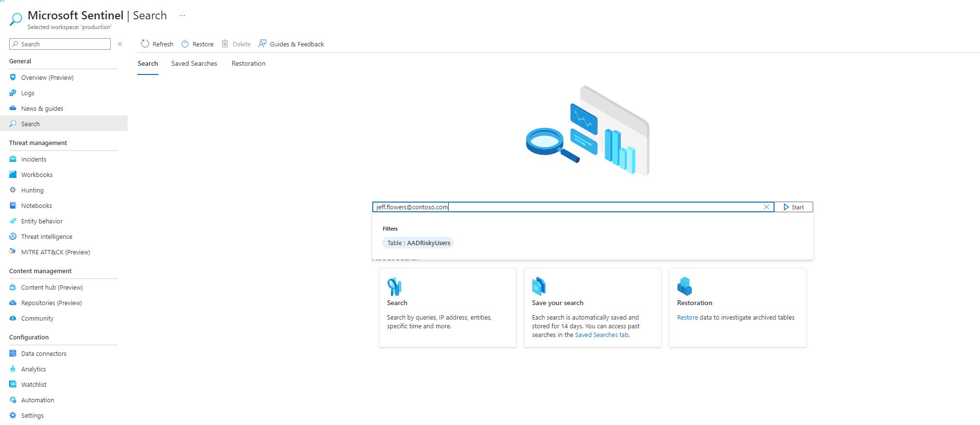This screenshot has height=425, width=980.
Task: Click the Restore toolbar icon
Action: tap(185, 44)
